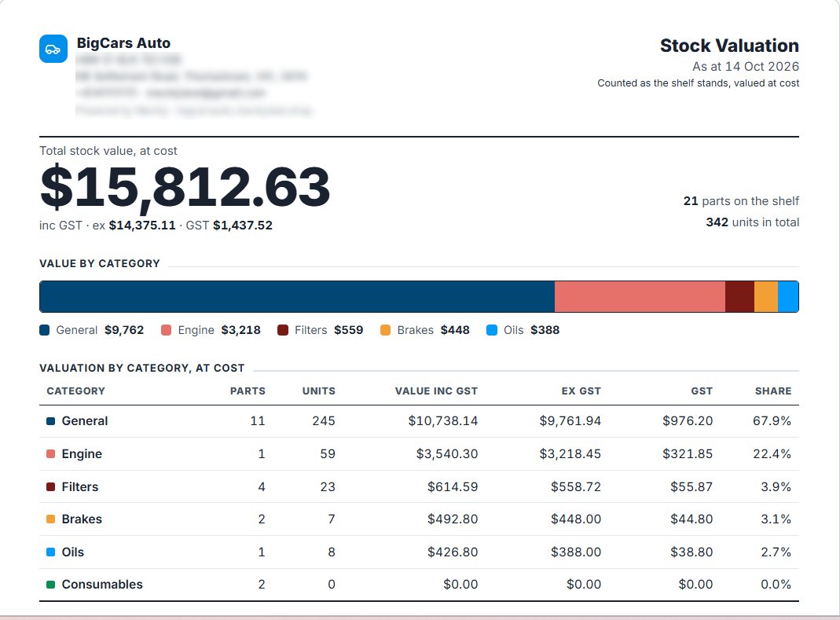Screen dimensions: 840x620
Task: Click legend value $448 for Brakes
Action: point(455,330)
